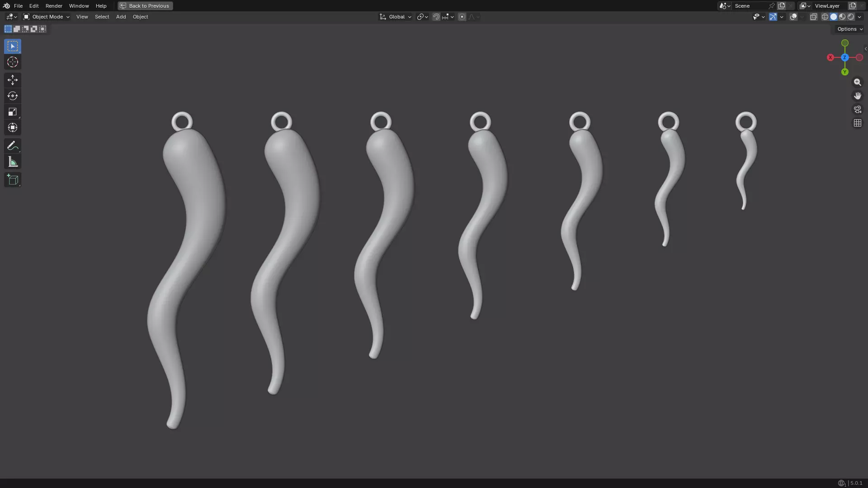The height and width of the screenshot is (488, 868).
Task: Enable proportional editing toggle
Action: [462, 17]
